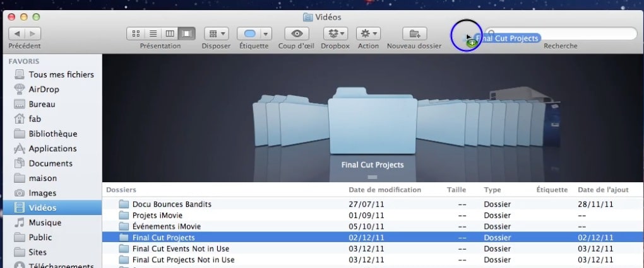Switch to column view
The image size is (644, 268).
click(170, 33)
